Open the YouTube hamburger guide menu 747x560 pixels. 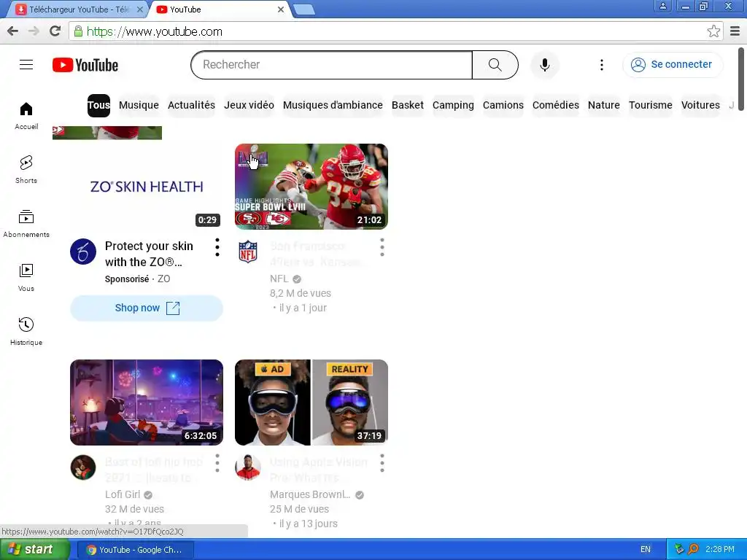(26, 65)
